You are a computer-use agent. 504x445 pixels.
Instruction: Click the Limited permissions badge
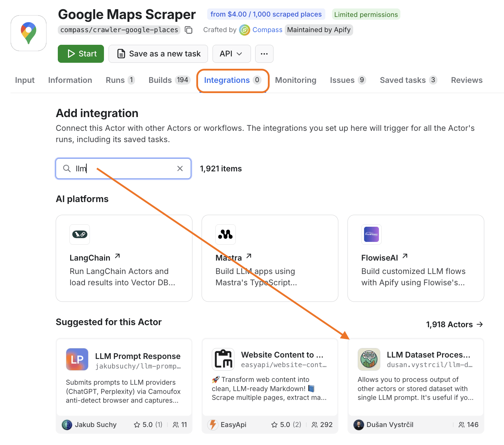click(x=366, y=14)
